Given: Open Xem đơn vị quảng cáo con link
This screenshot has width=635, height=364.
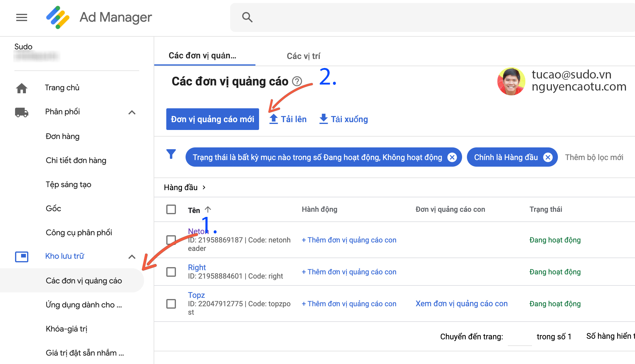Looking at the screenshot, I should click(461, 304).
